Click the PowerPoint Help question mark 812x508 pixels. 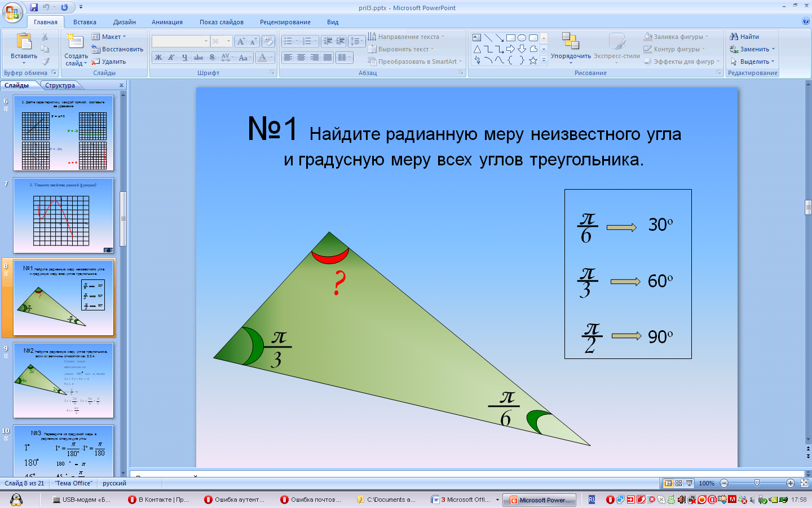point(805,21)
